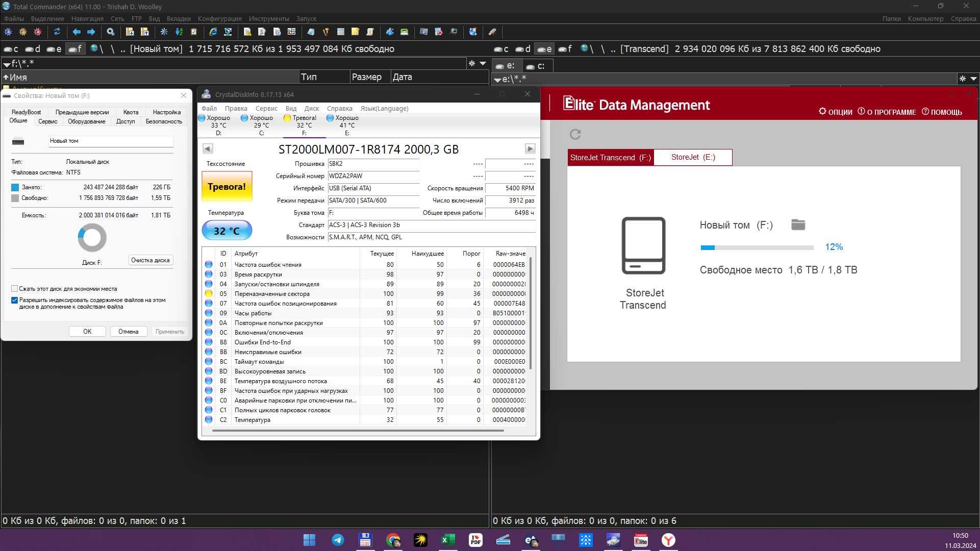Click the drive icon in the Properties dialog
Viewport: 980px width, 551px height.
tap(18, 141)
